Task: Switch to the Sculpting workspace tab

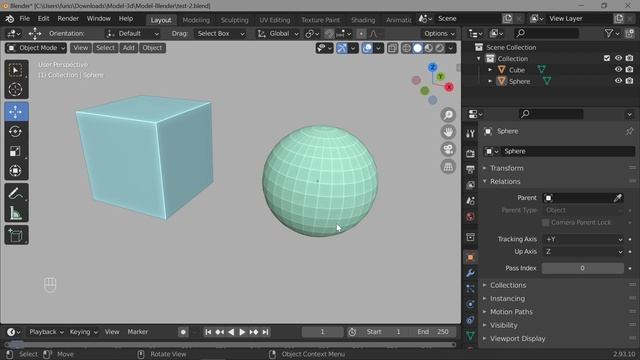Action: click(234, 20)
